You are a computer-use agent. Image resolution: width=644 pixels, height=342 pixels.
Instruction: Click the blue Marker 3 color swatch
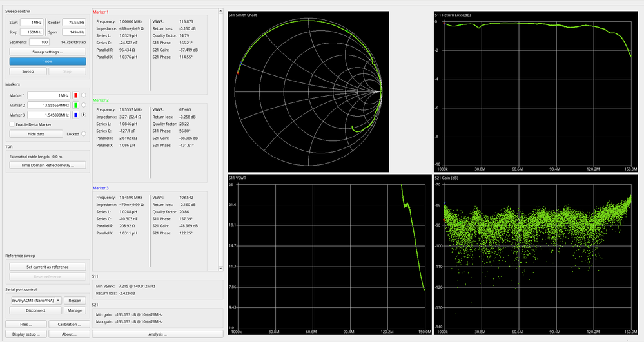pos(75,115)
